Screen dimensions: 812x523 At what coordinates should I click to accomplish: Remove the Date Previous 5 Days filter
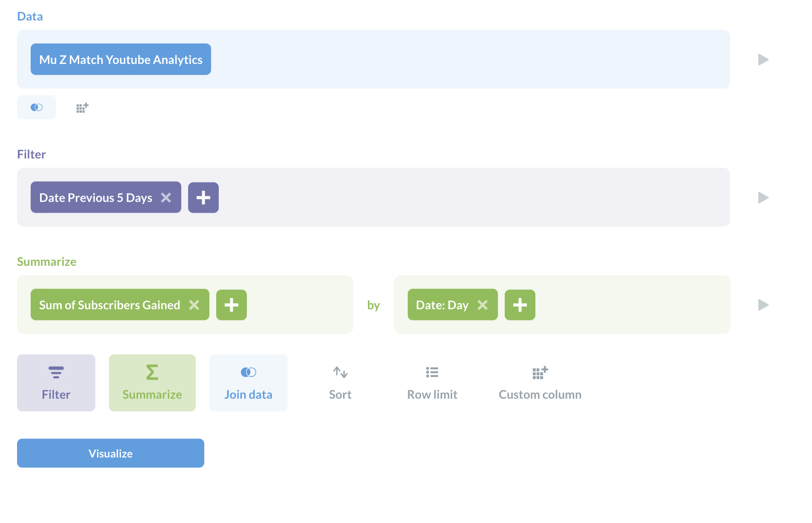pos(166,198)
